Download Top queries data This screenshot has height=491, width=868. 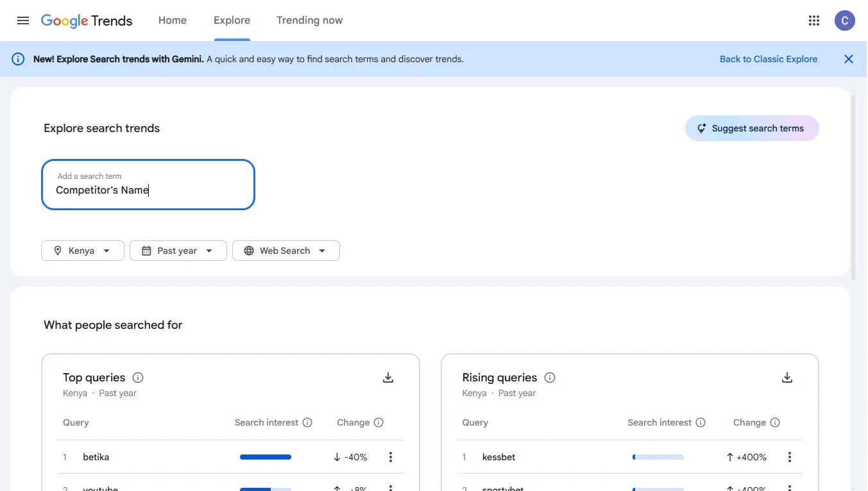click(x=388, y=378)
